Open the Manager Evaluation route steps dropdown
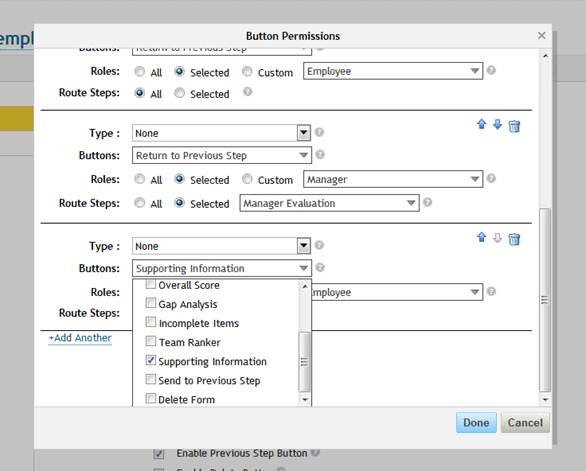586x471 pixels. [x=329, y=203]
